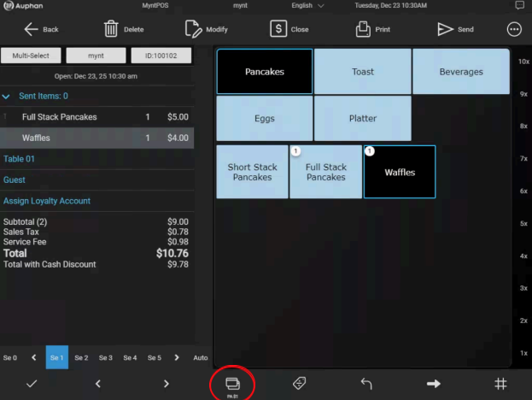
Task: Toggle Auto seat mode
Action: 201,357
